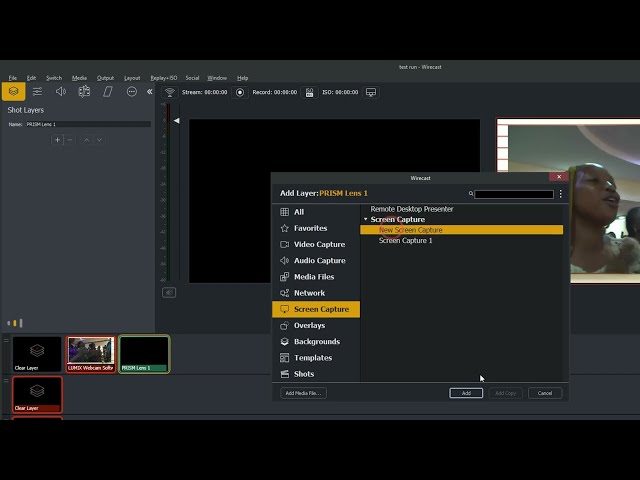Open the Media menu
The width and height of the screenshot is (640, 480).
point(79,78)
